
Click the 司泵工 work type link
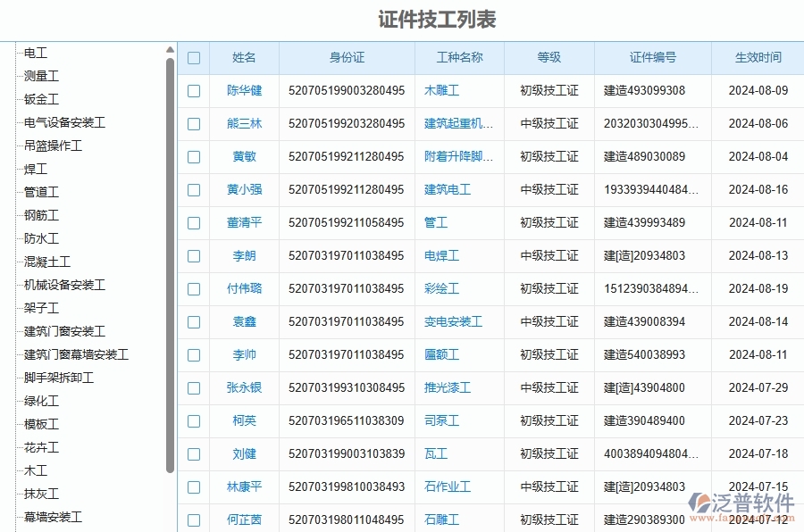coord(441,420)
